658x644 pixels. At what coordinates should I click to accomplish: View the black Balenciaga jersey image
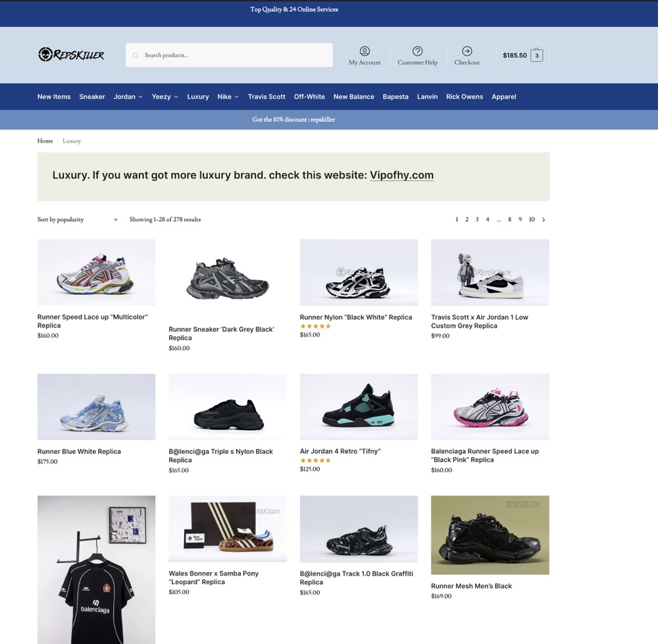[96, 570]
